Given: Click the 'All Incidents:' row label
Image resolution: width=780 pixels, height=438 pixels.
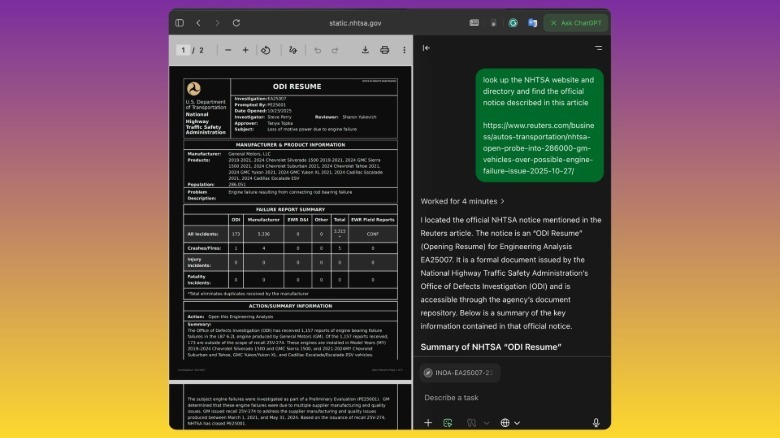Looking at the screenshot, I should tap(203, 234).
